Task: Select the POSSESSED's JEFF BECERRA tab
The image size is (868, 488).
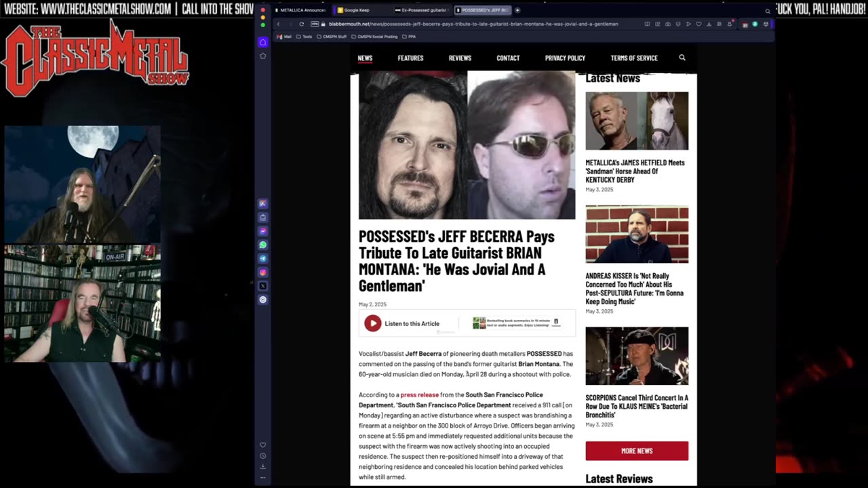Action: tap(482, 10)
